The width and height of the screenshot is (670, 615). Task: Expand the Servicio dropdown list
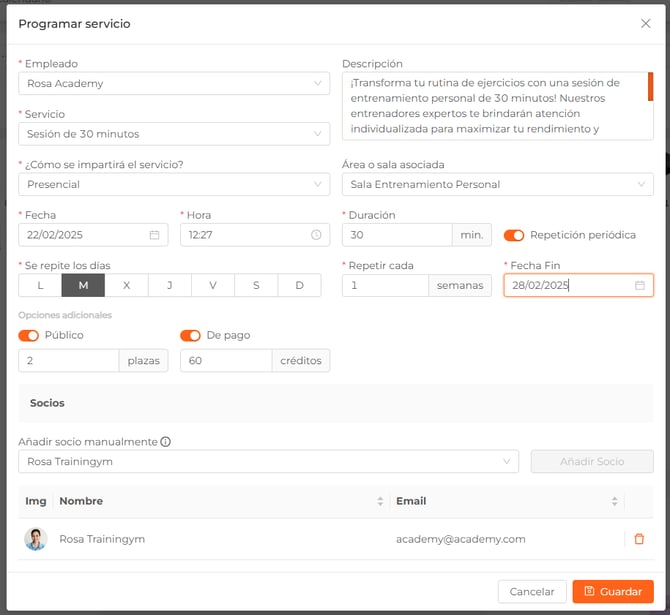tap(174, 134)
